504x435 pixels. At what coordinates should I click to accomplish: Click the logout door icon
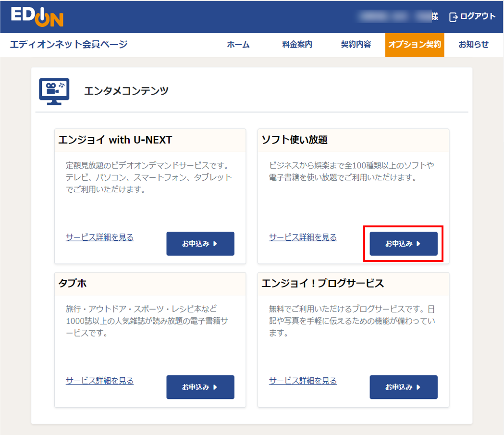pos(452,16)
